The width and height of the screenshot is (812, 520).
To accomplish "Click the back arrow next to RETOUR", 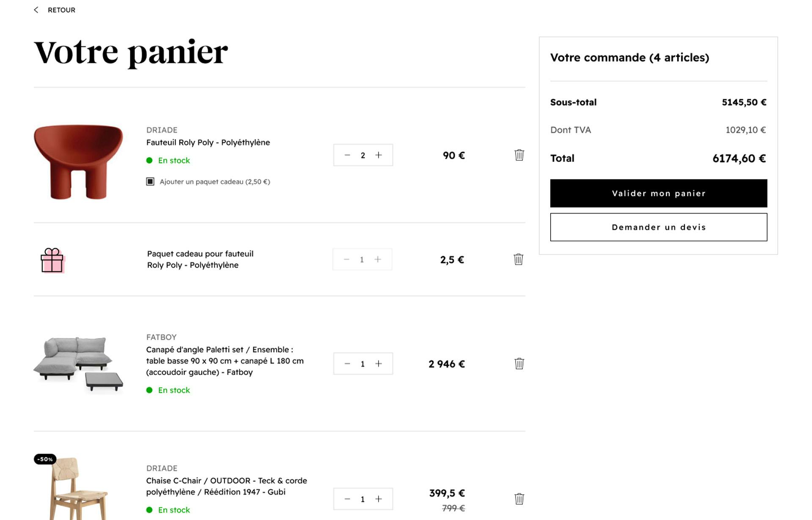I will point(36,10).
